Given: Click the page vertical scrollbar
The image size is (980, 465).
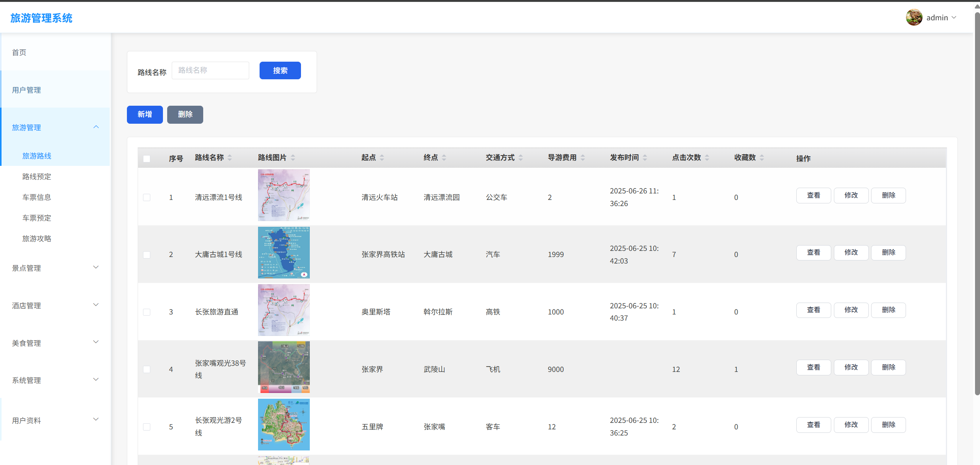Looking at the screenshot, I should tap(977, 203).
